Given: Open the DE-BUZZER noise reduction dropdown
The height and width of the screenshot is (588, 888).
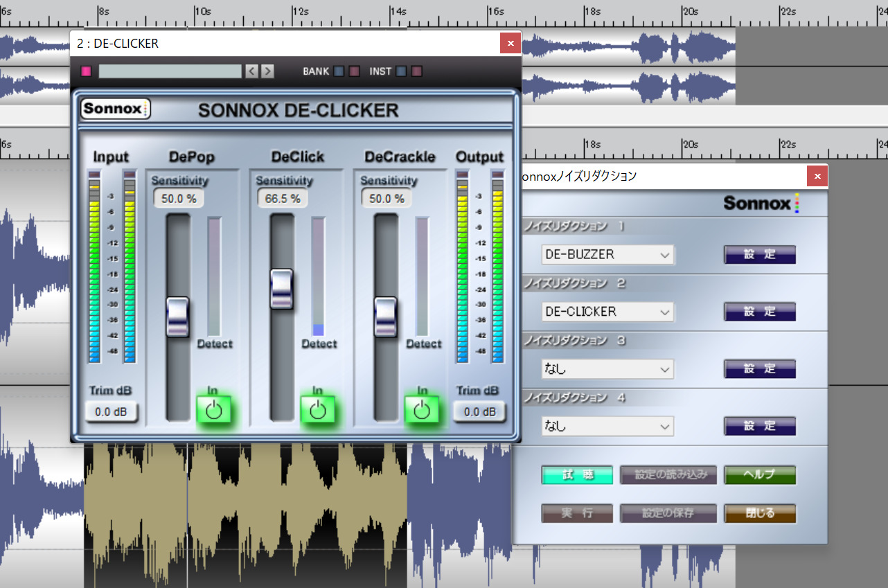Looking at the screenshot, I should [607, 255].
